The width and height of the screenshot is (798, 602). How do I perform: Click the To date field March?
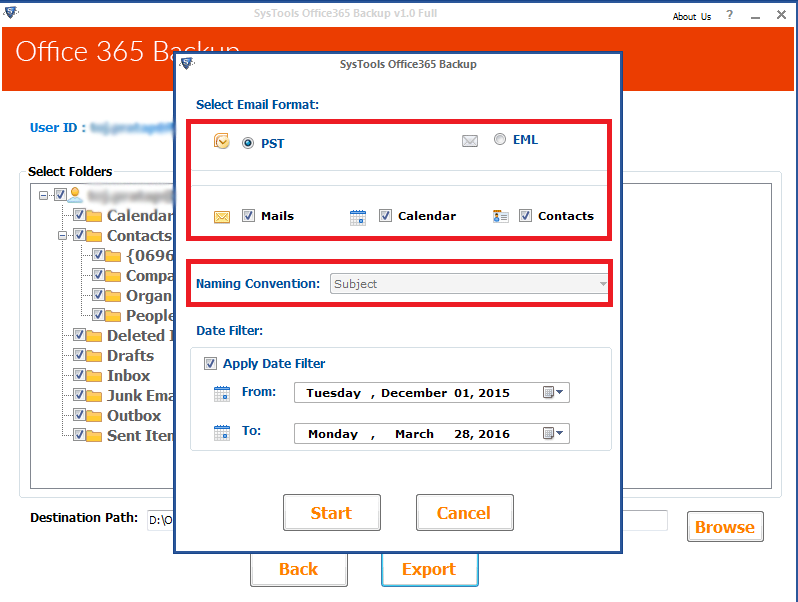[414, 434]
